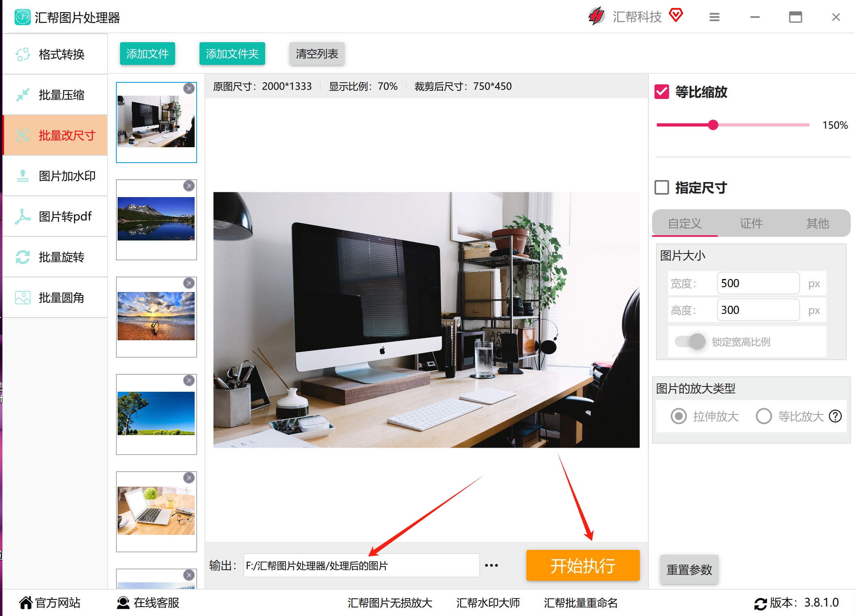The height and width of the screenshot is (616, 856).
Task: Open the 格式转换 format conversion section
Action: coord(55,54)
